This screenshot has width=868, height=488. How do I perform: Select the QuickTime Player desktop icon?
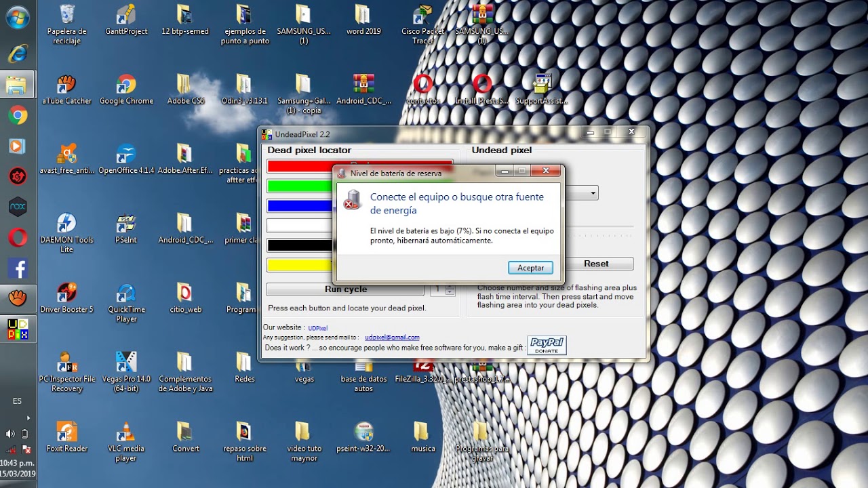click(126, 303)
